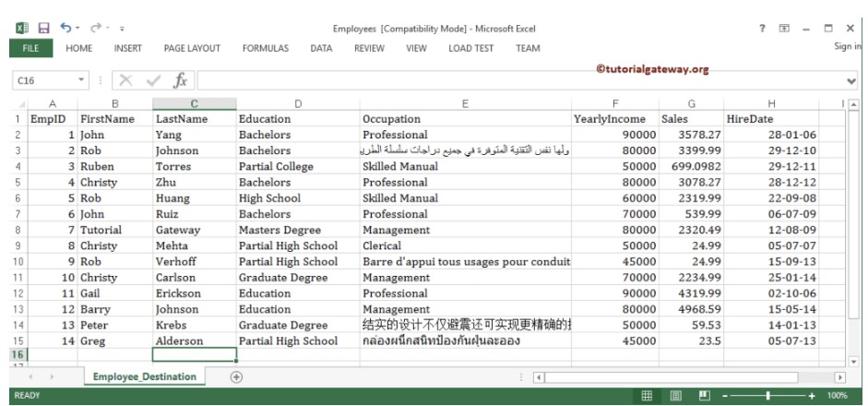Open Ribbon Display Options icon
This screenshot has height=406, width=868.
pyautogui.click(x=784, y=29)
